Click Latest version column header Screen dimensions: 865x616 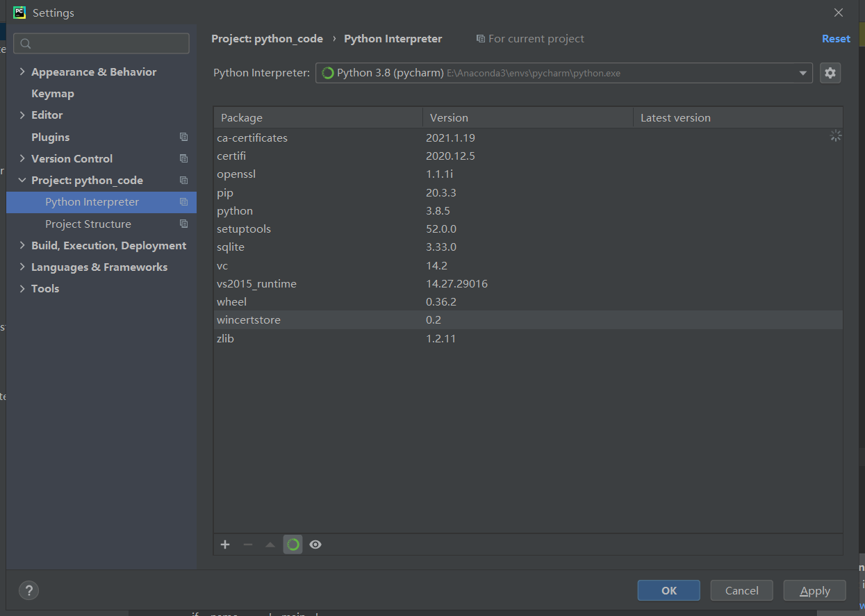coord(738,117)
